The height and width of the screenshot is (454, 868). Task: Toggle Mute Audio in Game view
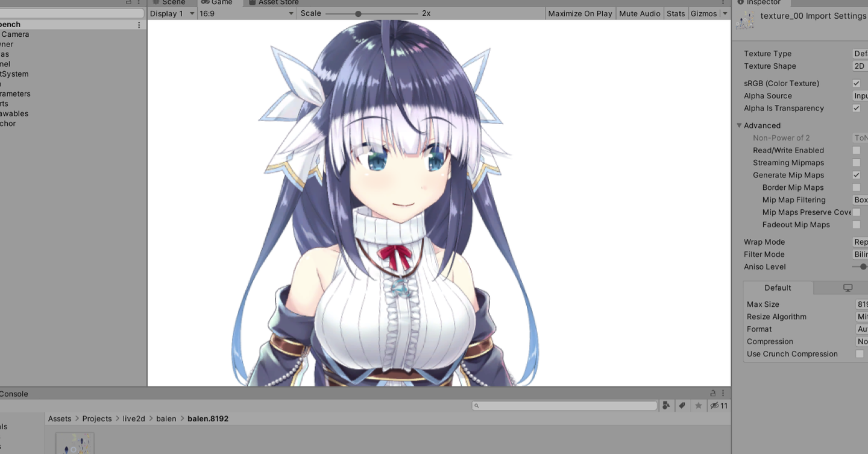pos(640,13)
